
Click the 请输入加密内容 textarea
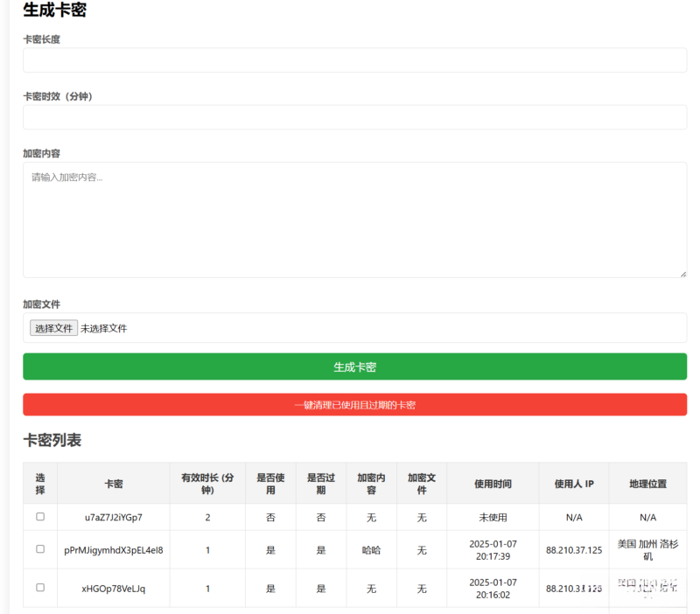click(354, 219)
